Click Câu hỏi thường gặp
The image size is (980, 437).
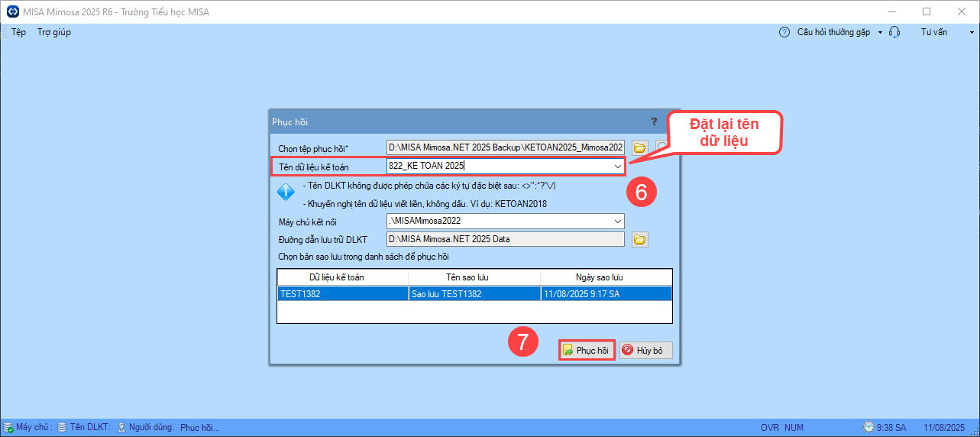point(833,32)
